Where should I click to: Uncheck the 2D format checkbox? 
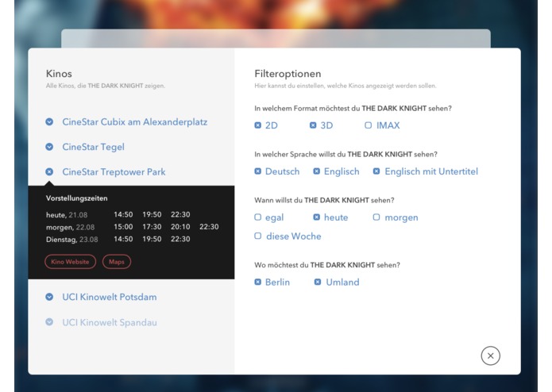[x=258, y=125]
